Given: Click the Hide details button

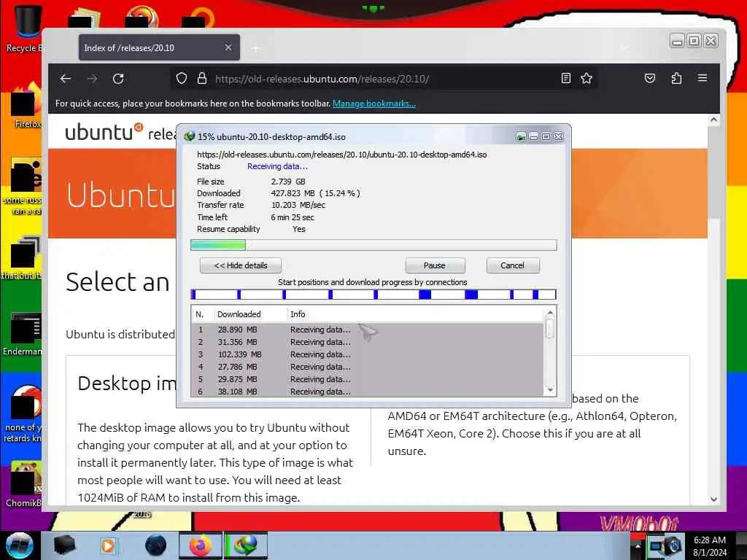Looking at the screenshot, I should pyautogui.click(x=241, y=265).
